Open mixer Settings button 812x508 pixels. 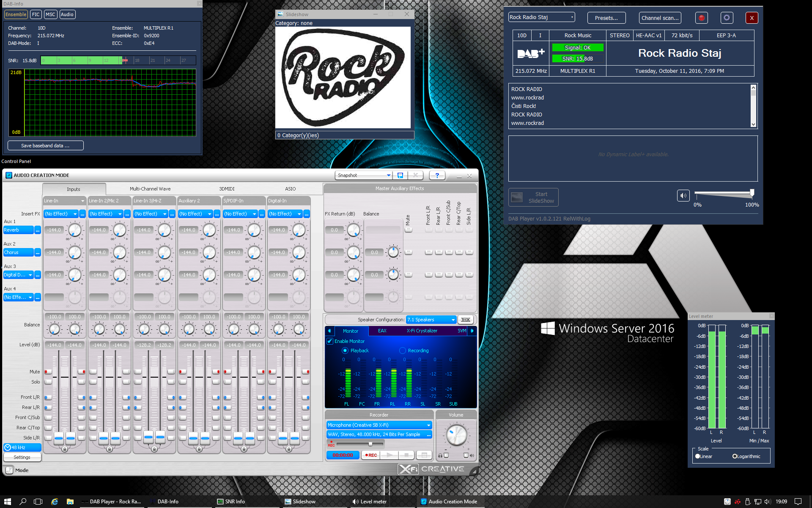click(22, 457)
